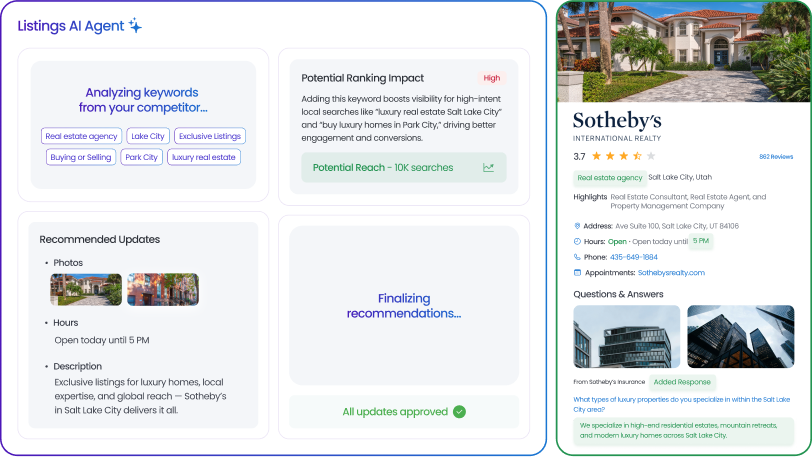This screenshot has width=812, height=457.
Task: Click the Finalizing recommendations status text
Action: coord(404,306)
